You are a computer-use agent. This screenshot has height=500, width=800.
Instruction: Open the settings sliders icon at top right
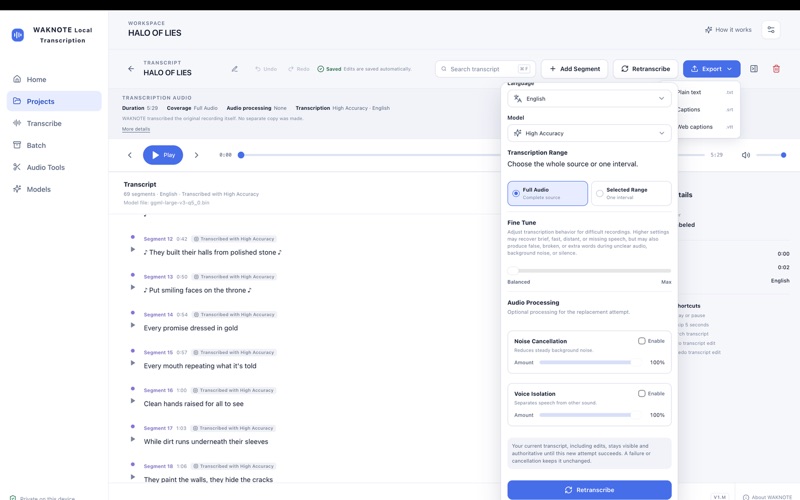point(771,30)
